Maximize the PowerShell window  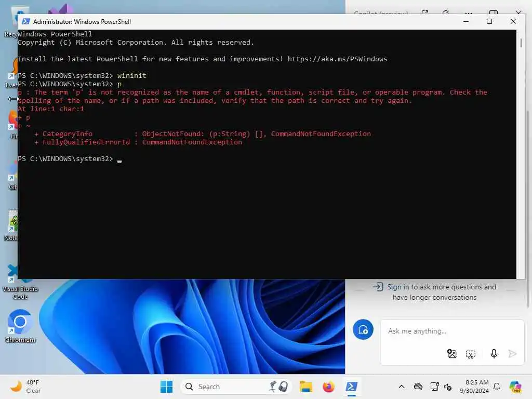pyautogui.click(x=489, y=21)
